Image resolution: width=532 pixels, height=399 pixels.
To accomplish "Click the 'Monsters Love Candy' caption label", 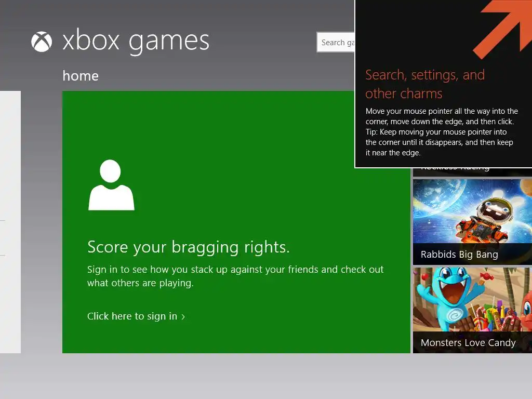I will [x=468, y=343].
